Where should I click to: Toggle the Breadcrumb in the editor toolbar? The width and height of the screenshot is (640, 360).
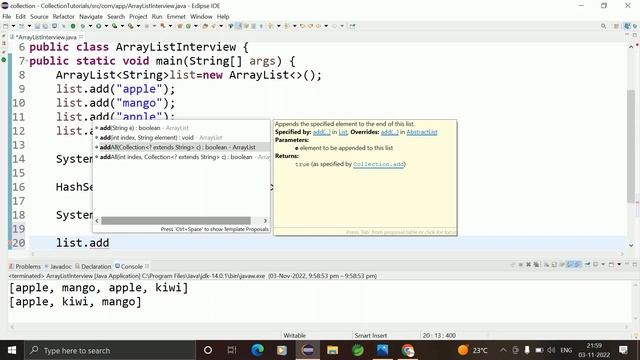(231, 26)
